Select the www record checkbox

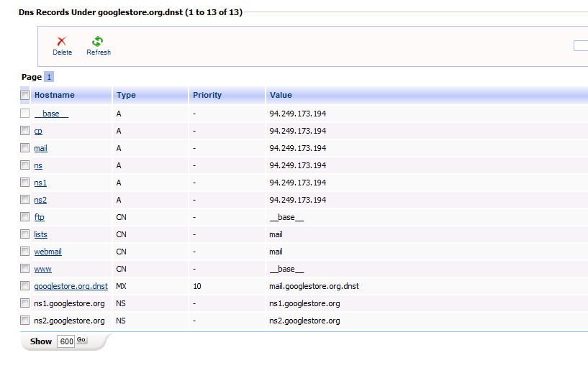24,268
